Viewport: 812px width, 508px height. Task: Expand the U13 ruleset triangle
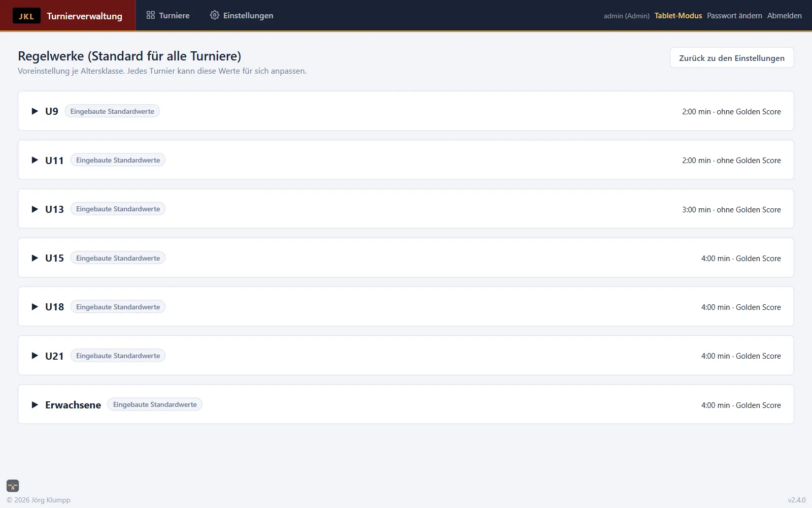click(x=35, y=209)
